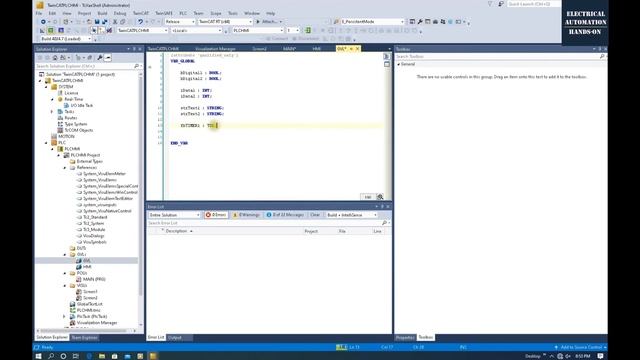Toggle the 0 Errors filter button
This screenshot has height=360, width=640.
(x=216, y=215)
